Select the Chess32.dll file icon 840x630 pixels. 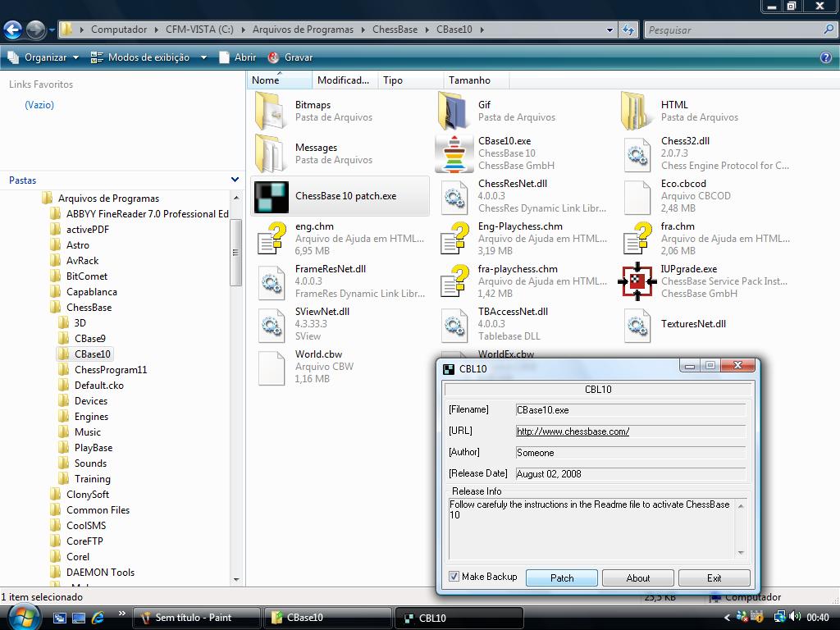[637, 154]
